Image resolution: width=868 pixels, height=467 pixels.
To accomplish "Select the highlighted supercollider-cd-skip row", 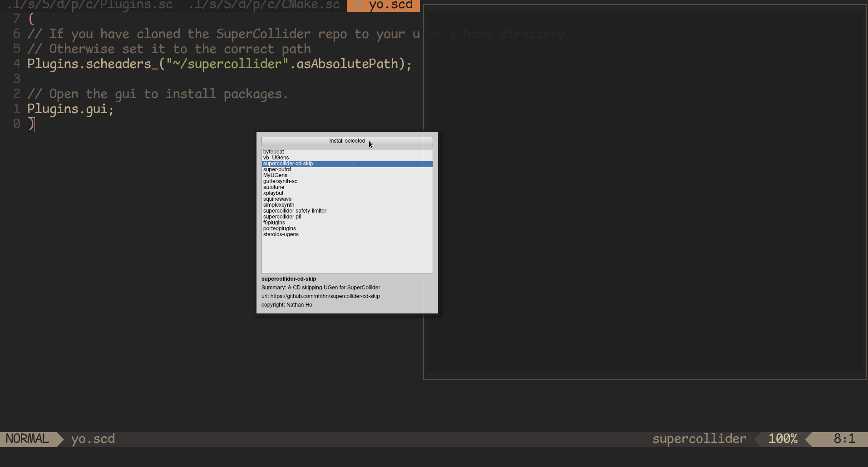I will pos(347,164).
